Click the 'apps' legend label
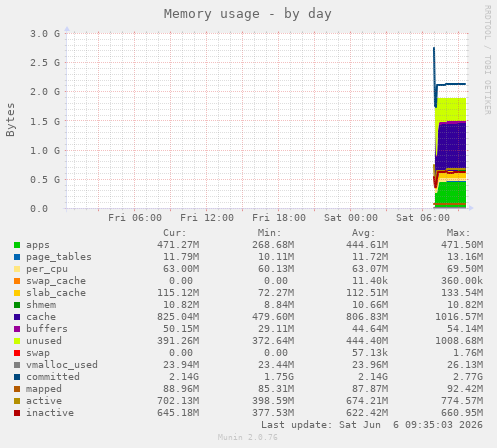The height and width of the screenshot is (448, 497). (x=38, y=245)
